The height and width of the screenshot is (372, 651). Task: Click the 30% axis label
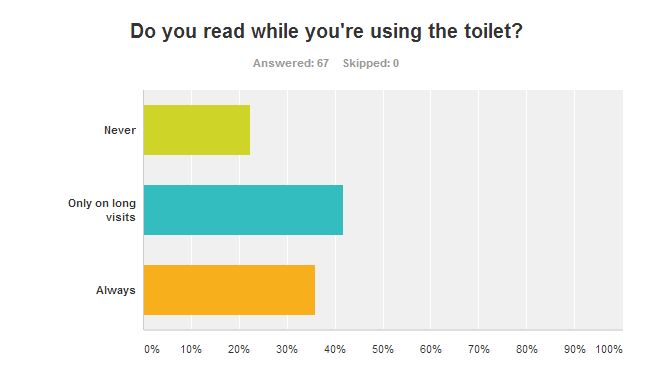287,349
